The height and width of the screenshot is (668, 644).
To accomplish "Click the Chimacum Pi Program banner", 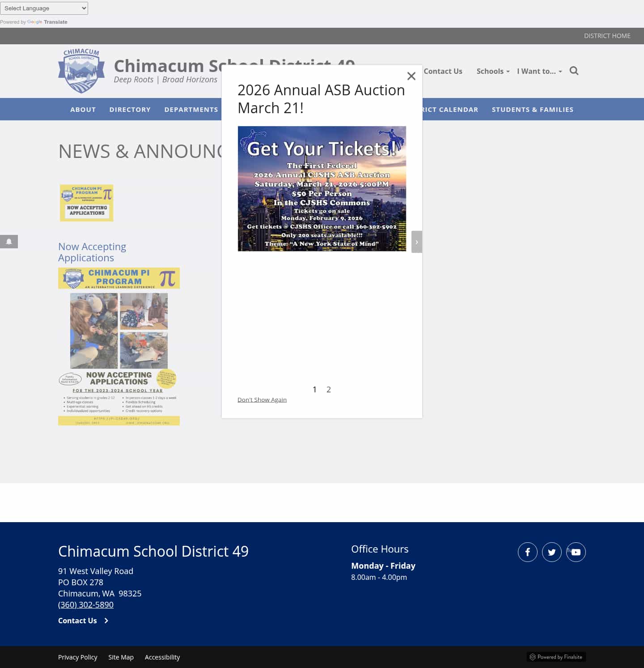I will coord(119,278).
